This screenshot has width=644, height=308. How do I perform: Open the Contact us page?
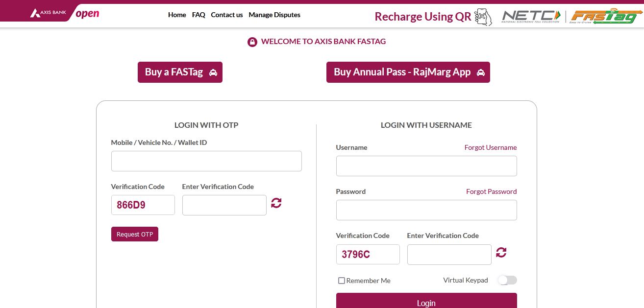pos(226,15)
